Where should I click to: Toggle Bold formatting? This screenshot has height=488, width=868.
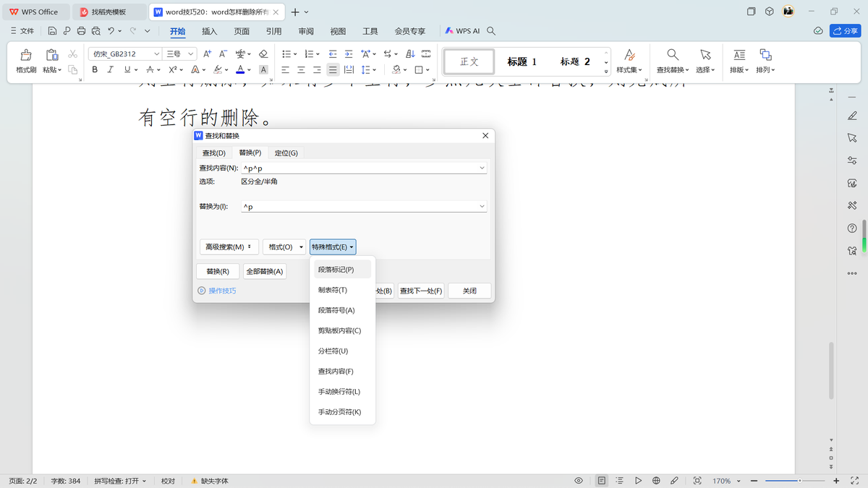(x=95, y=70)
